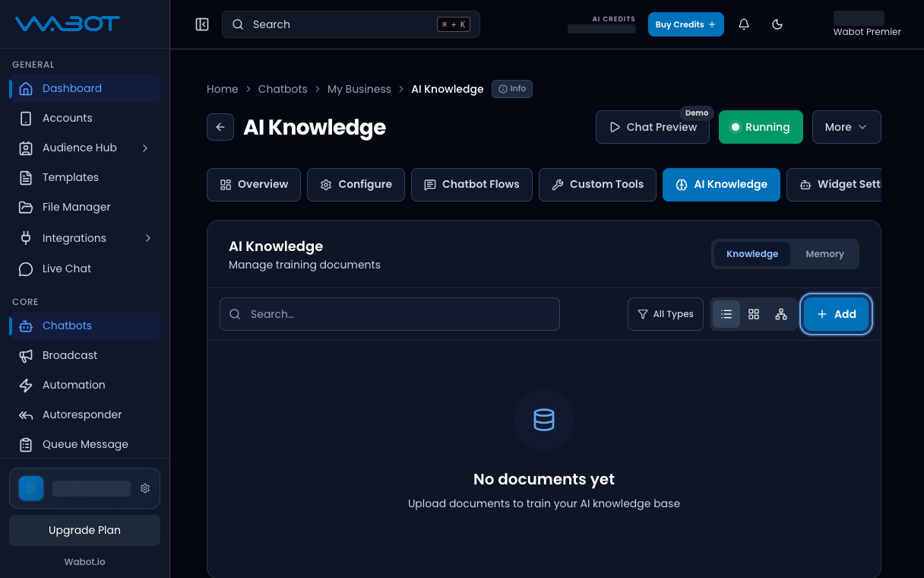Click the Info badge
This screenshot has width=924, height=578.
point(512,89)
